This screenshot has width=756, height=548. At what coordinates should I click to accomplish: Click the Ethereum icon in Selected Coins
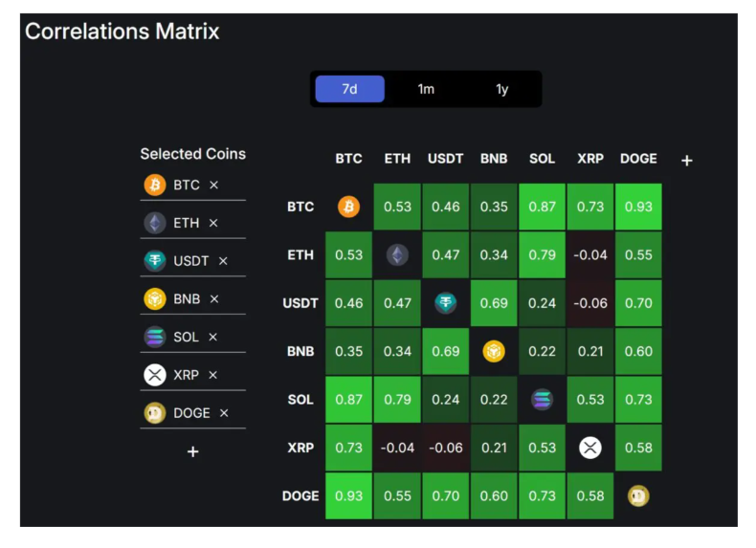[x=155, y=223]
